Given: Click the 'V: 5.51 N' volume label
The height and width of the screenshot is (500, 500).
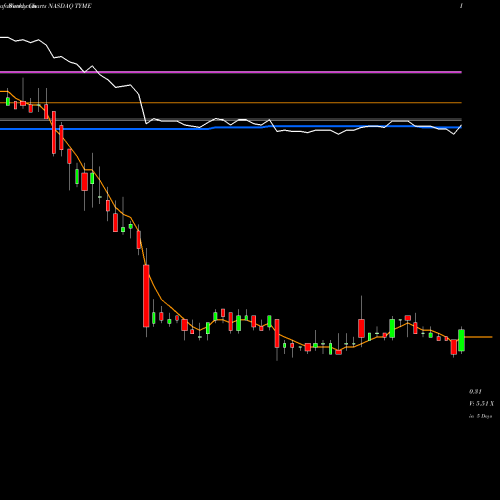Looking at the screenshot, I should [481, 404].
